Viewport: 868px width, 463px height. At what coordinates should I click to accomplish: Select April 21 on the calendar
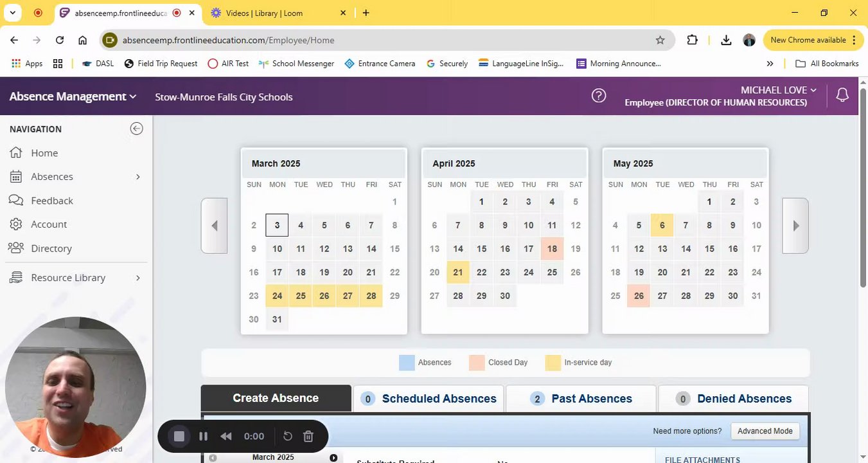tap(458, 273)
